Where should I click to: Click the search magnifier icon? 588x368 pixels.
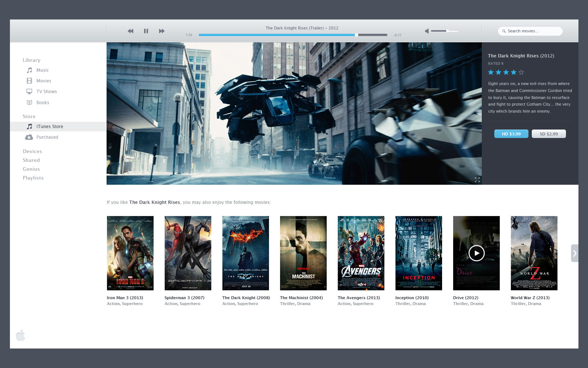pos(504,31)
